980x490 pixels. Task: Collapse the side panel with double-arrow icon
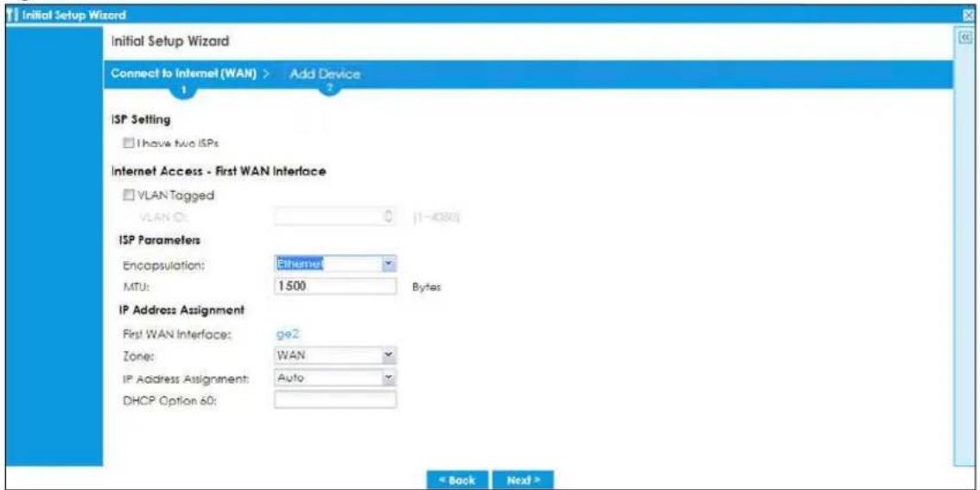964,39
